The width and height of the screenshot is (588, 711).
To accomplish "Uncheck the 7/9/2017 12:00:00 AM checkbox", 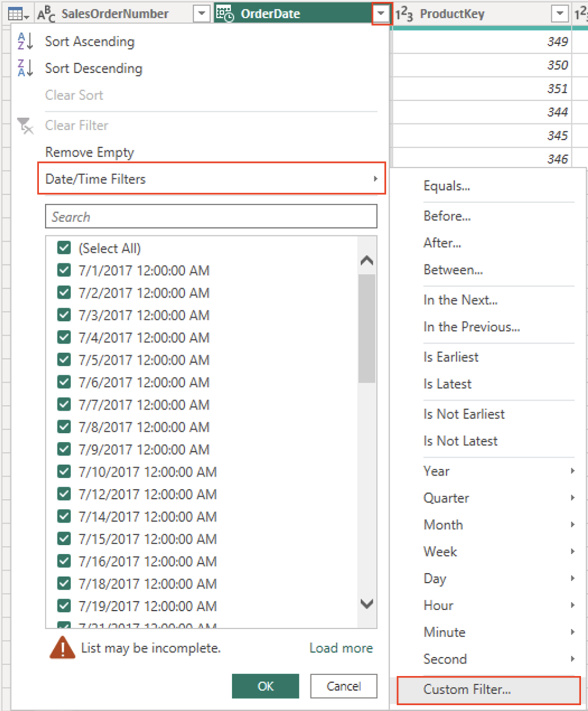I will point(64,449).
